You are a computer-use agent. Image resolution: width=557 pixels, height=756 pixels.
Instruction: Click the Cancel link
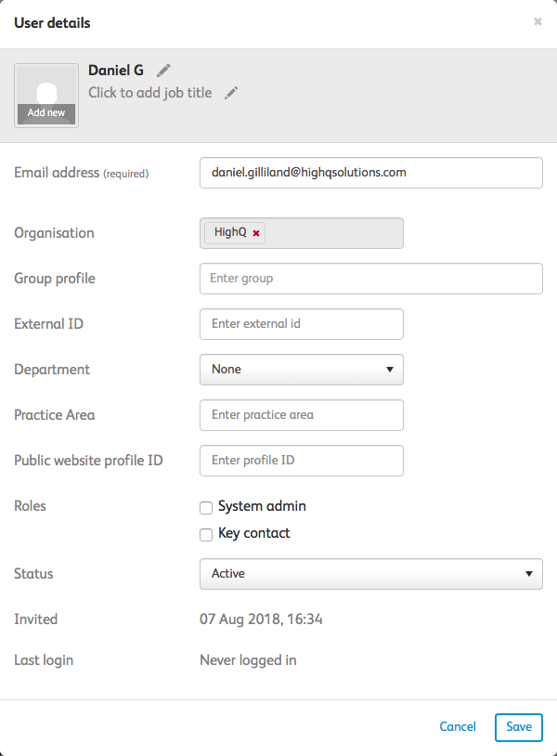(458, 727)
